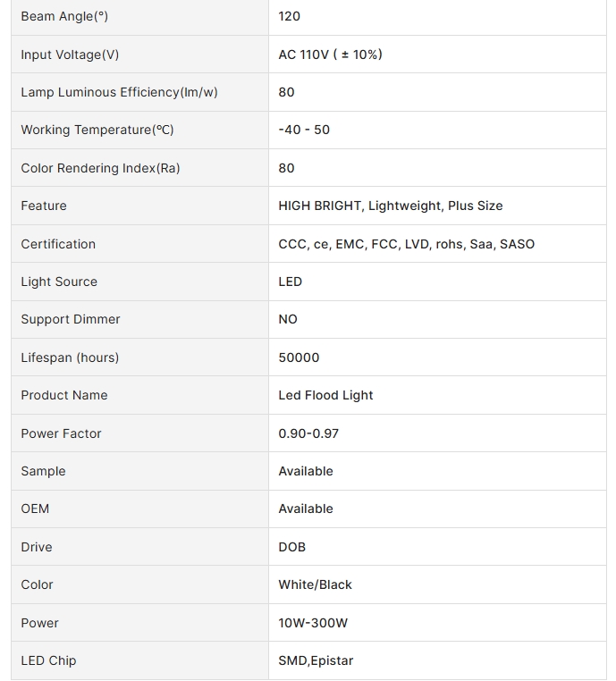Click the Lifespan (hours) label
Screen dimensions: 616x681
70,357
